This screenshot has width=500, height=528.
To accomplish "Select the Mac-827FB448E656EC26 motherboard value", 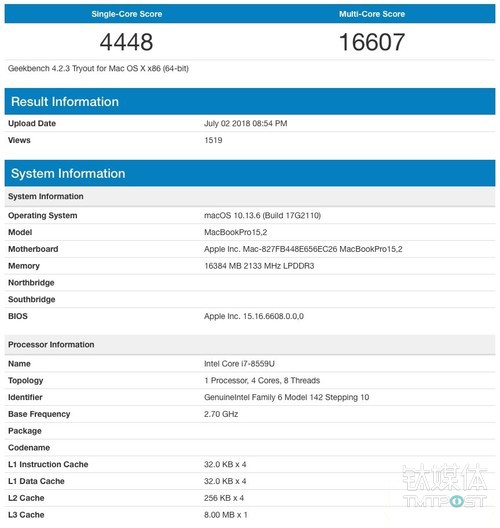I will pos(303,249).
